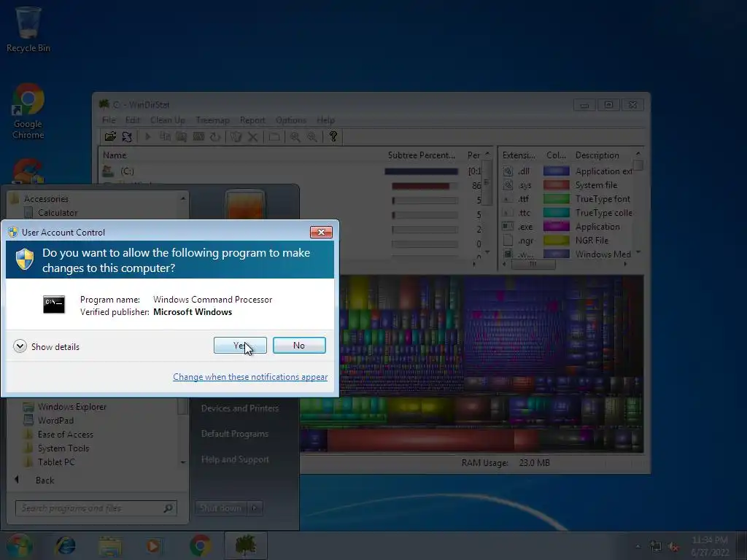Screen dimensions: 747x560
Task: Select the .ttc TrueType collection row
Action: pos(567,212)
